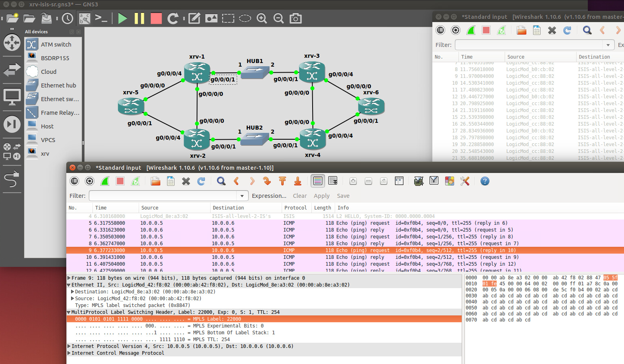Browse routers category in GNS3 sidebar
This screenshot has height=364, width=624.
[12, 43]
